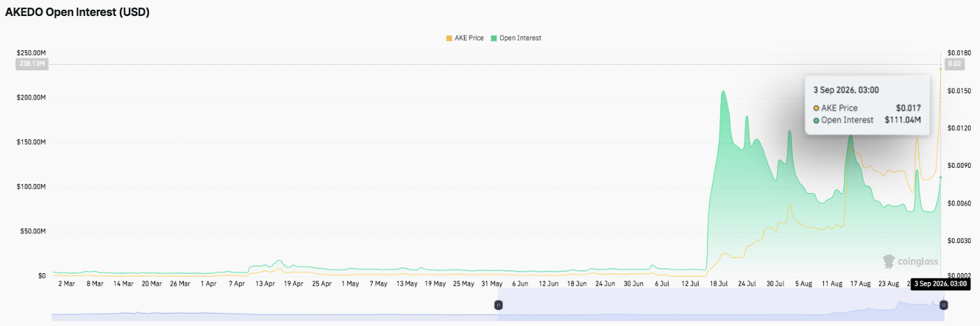This screenshot has width=980, height=326.
Task: Click the 24 Jul date label
Action: click(x=746, y=284)
